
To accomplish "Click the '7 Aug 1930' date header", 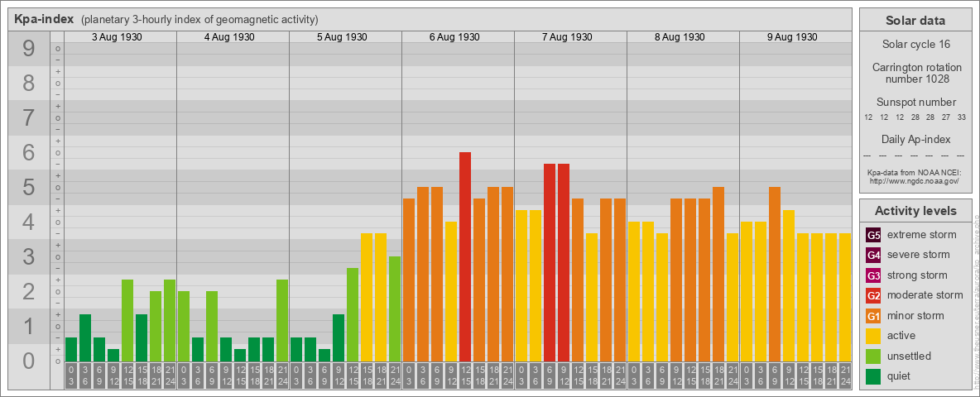I will [567, 37].
